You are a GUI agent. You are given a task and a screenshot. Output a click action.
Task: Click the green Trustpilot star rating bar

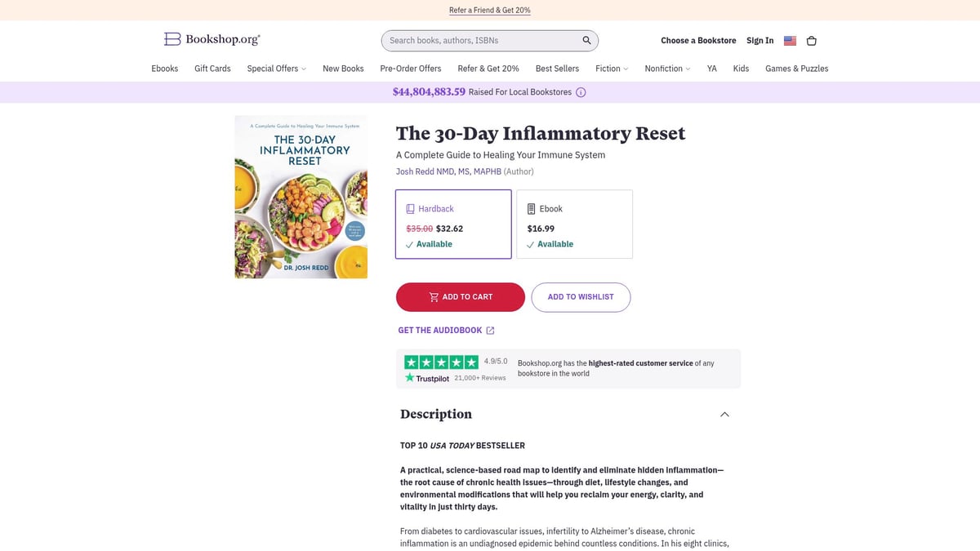[x=441, y=361]
